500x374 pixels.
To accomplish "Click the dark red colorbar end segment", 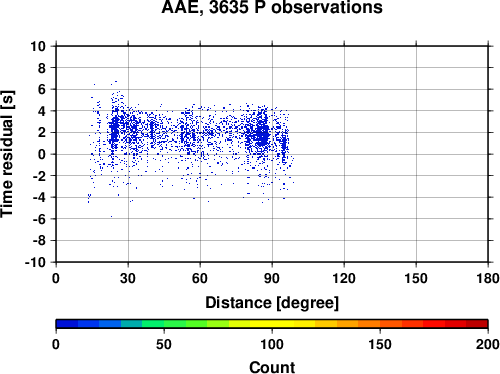I will (477, 324).
